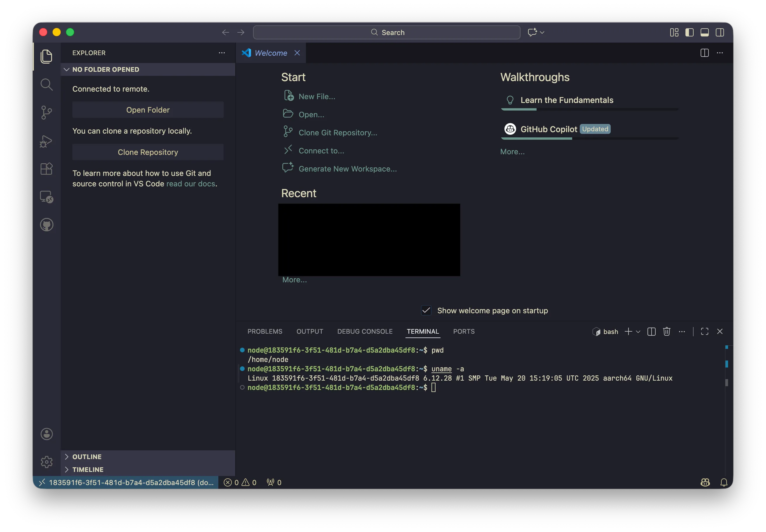
Task: Switch to the Problems tab
Action: coord(264,331)
